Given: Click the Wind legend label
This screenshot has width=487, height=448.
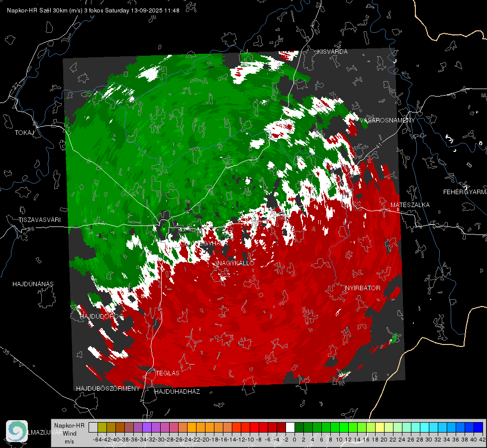Looking at the screenshot, I should coord(69,434).
